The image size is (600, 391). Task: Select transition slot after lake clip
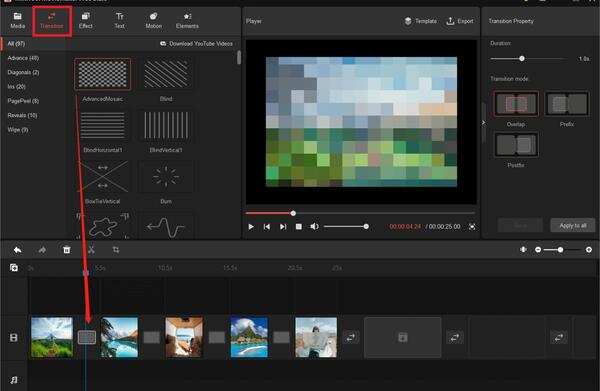tap(152, 337)
